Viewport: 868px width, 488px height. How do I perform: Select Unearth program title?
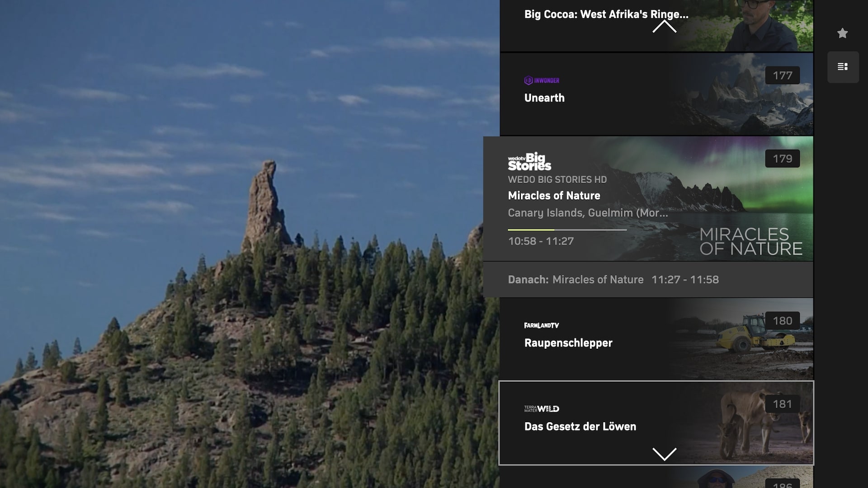tap(544, 98)
